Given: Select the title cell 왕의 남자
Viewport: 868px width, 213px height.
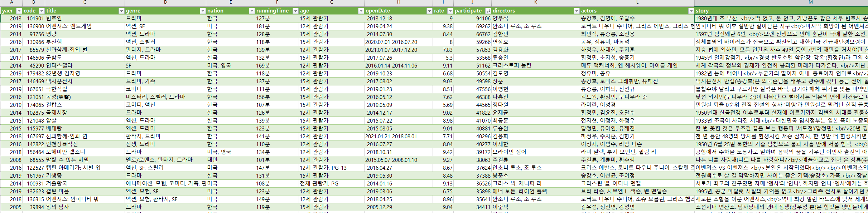Looking at the screenshot, I should (x=85, y=207).
